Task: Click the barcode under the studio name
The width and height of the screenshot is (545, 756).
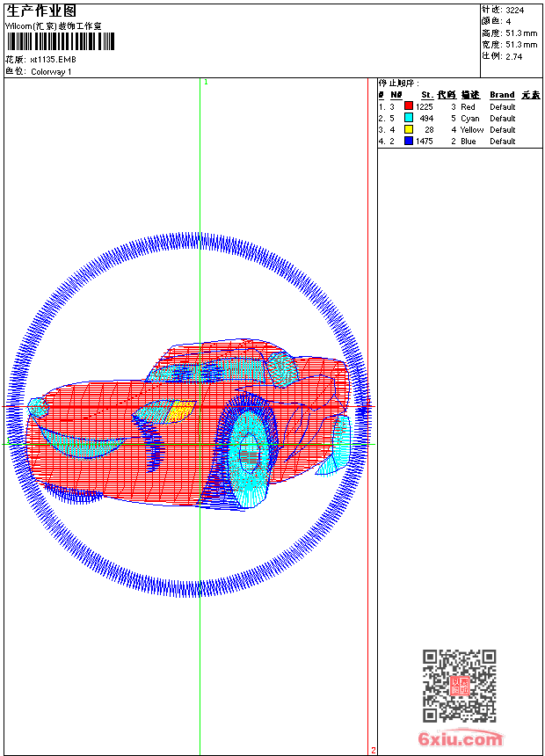Action: (x=61, y=42)
